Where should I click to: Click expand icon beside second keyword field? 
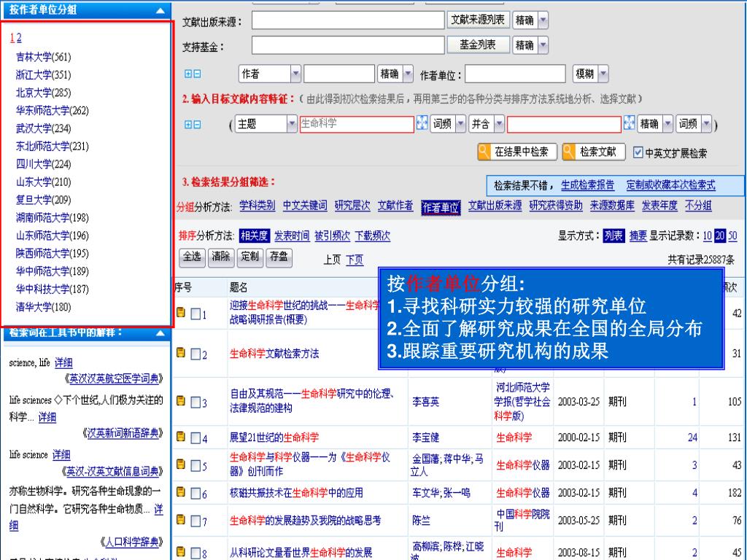[629, 122]
